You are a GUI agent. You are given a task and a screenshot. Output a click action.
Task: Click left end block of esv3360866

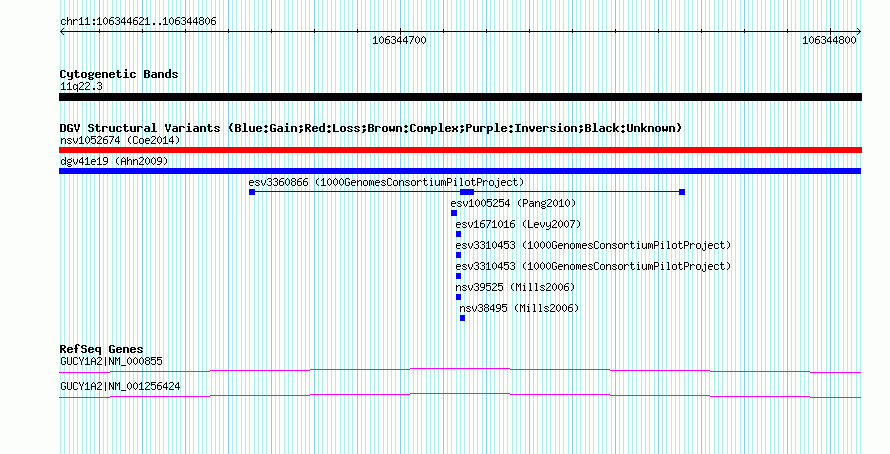pos(252,192)
